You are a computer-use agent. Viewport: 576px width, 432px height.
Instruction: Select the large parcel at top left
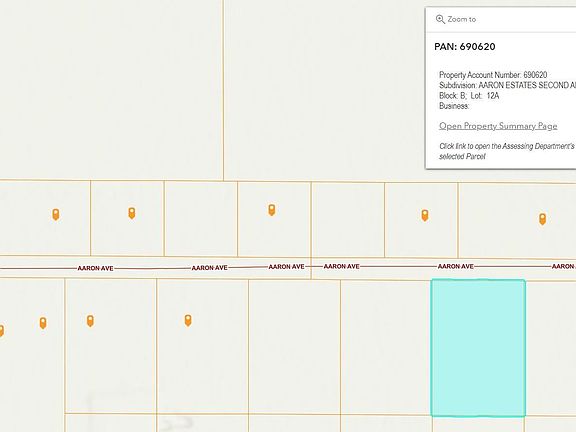tap(111, 90)
